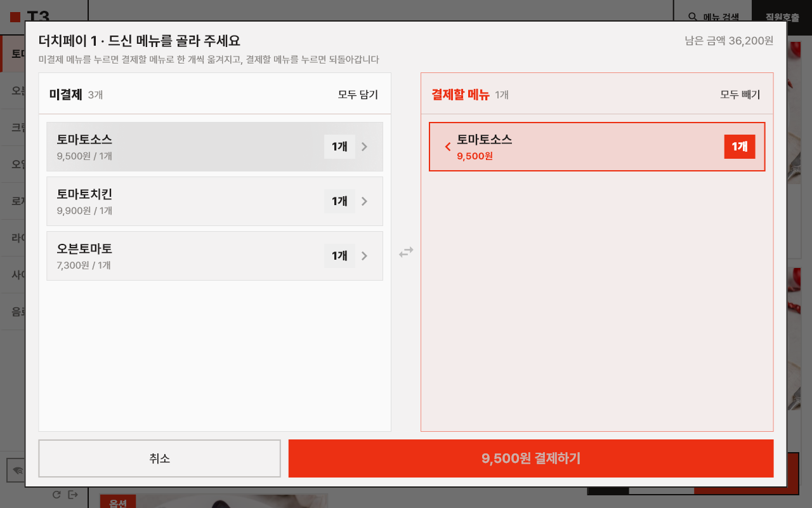Click the dialog title 더치페이 1 · 드신 메뉴를 골라 주세요
Viewport: 812px width, 508px height.
[140, 41]
